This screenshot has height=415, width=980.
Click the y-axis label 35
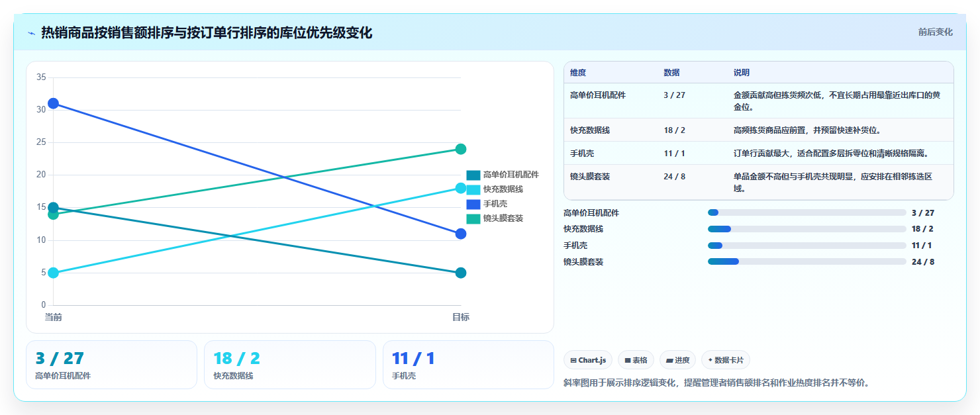(x=41, y=77)
